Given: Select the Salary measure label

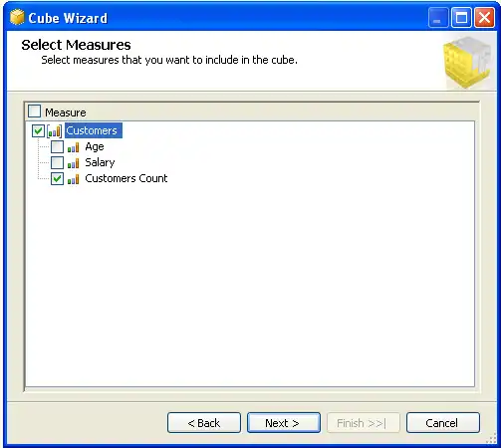Looking at the screenshot, I should 100,162.
